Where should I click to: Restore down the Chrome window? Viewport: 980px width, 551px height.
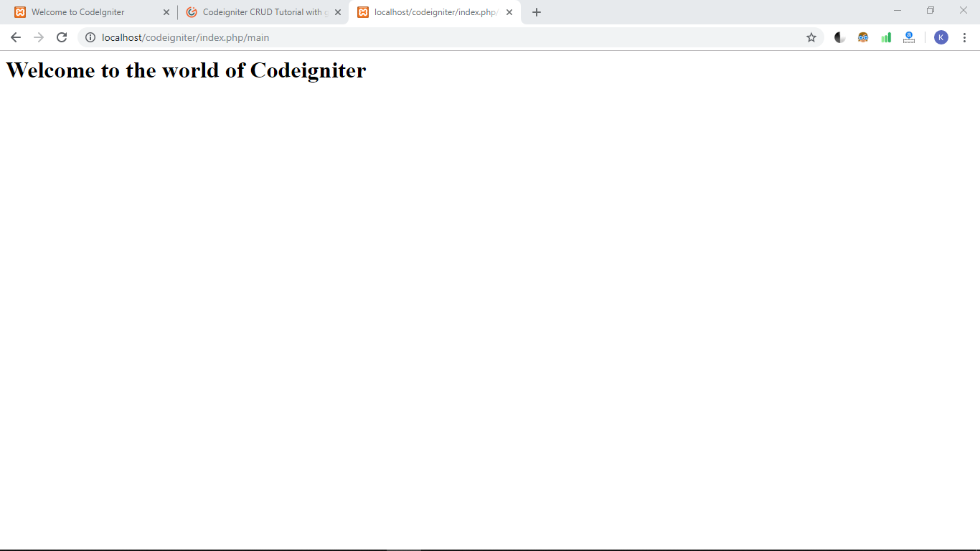(x=930, y=10)
